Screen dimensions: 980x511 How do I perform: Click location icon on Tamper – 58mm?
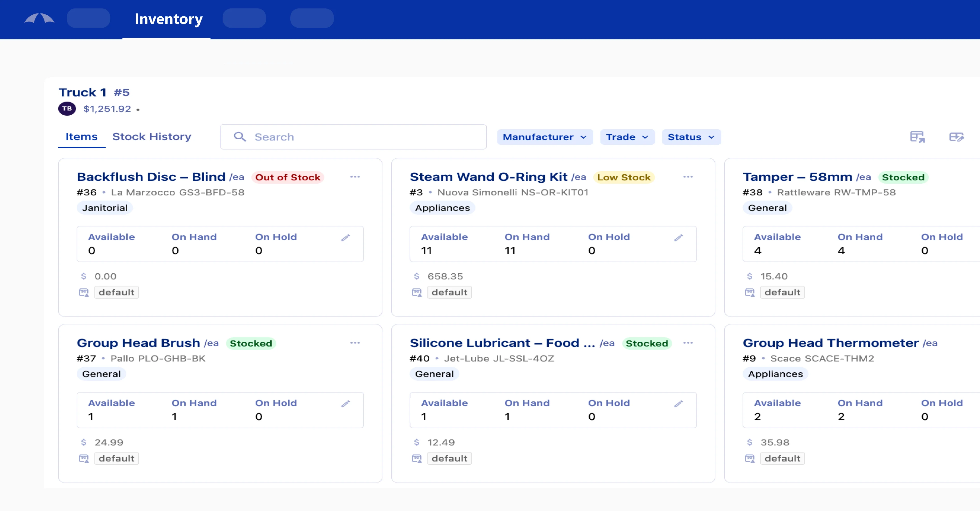click(750, 293)
